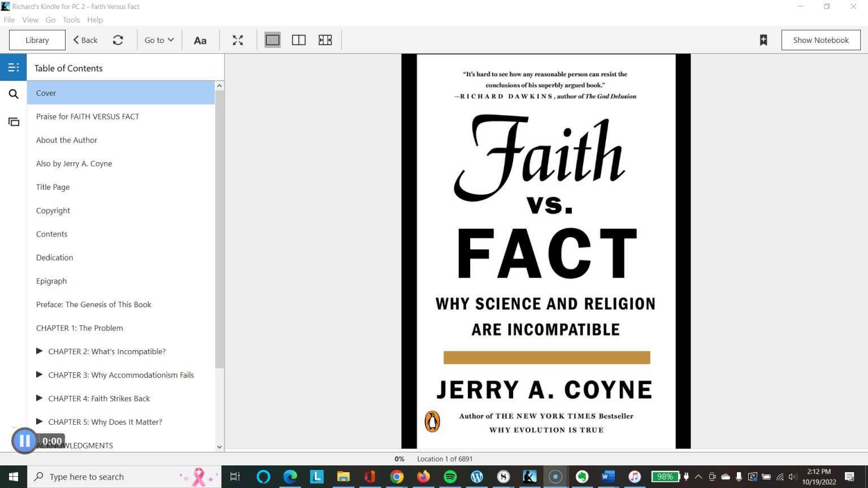
Task: Pause the text-to-speech playback
Action: (25, 441)
